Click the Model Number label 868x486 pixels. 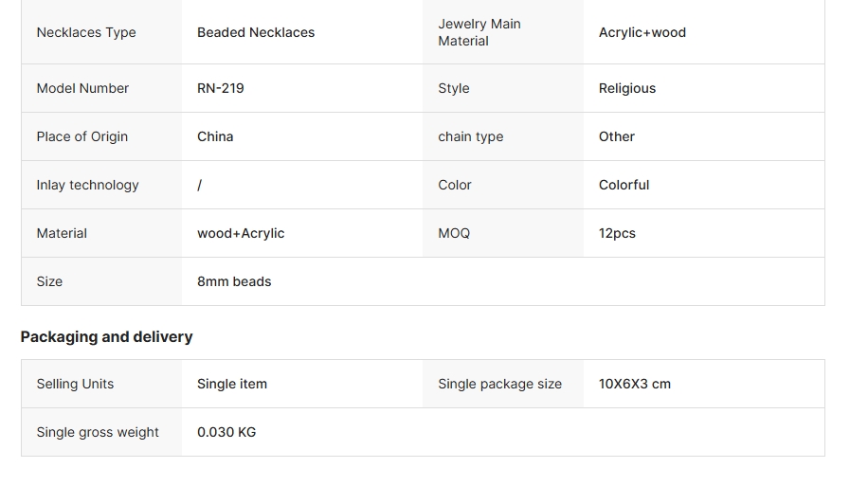(x=82, y=88)
